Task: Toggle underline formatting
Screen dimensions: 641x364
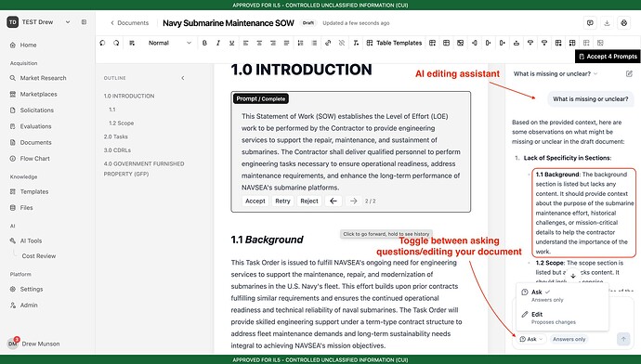Action: pos(232,43)
